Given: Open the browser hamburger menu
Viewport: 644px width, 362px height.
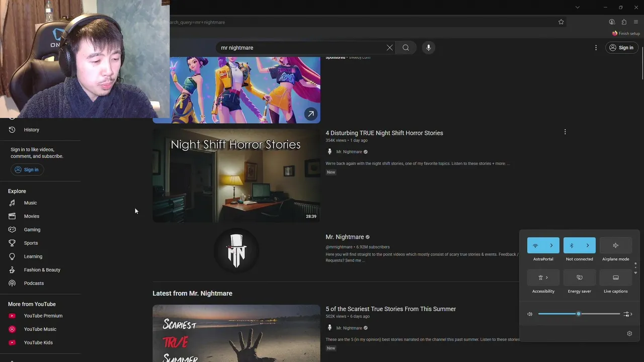Looking at the screenshot, I should [636, 22].
